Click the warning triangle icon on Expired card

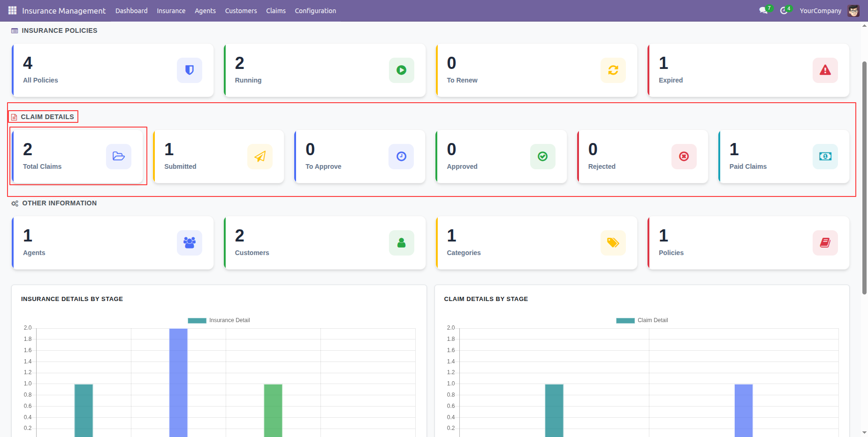click(825, 70)
